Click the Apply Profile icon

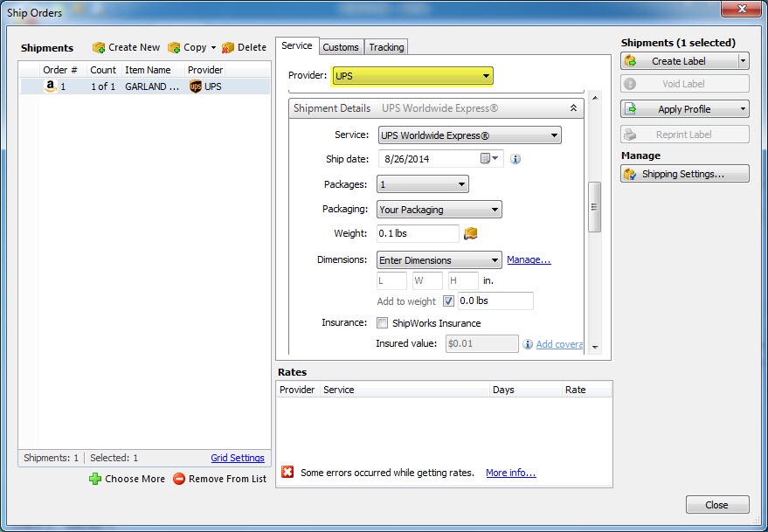630,108
